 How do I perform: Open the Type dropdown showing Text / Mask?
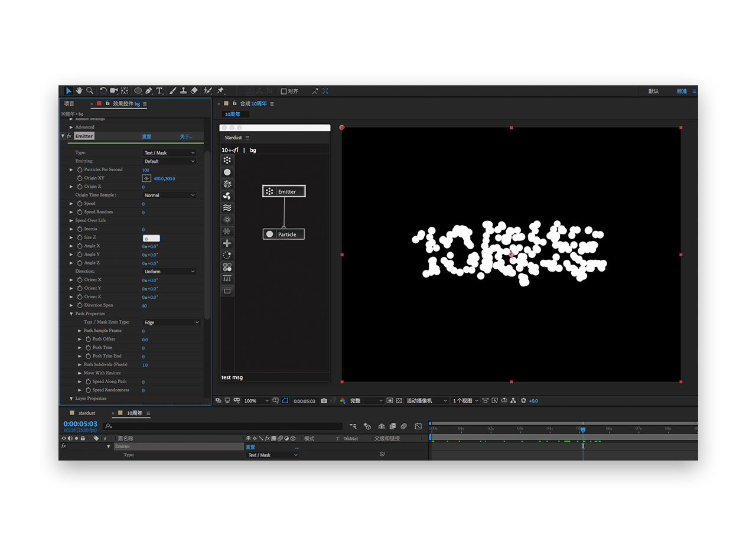(170, 153)
